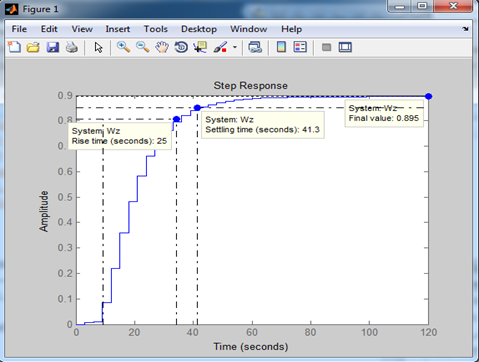Expand the brush color dropdown arrow
The image size is (479, 362).
(x=235, y=47)
